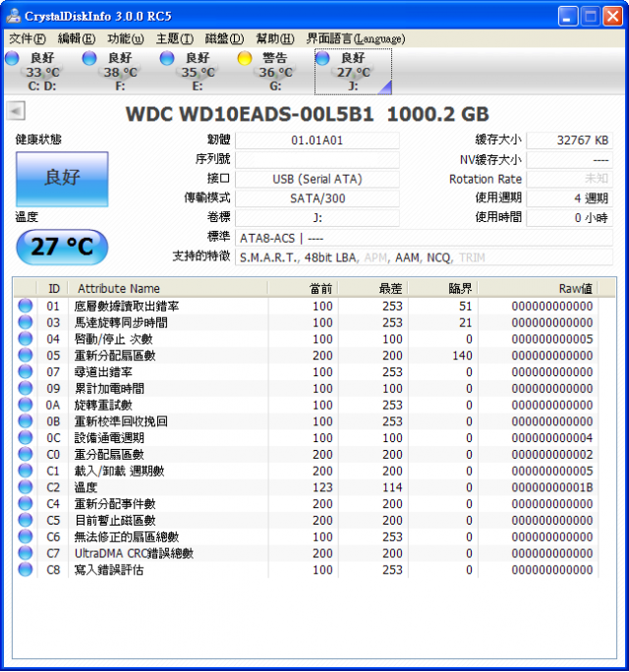Click raw value 00000000001B
Viewport: 629px width, 672px height.
tap(551, 487)
